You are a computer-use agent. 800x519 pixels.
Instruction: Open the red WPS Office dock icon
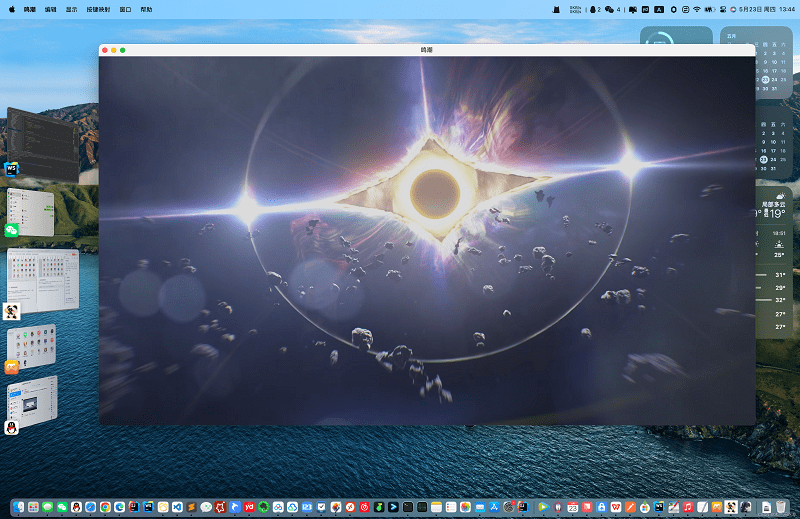[x=616, y=508]
